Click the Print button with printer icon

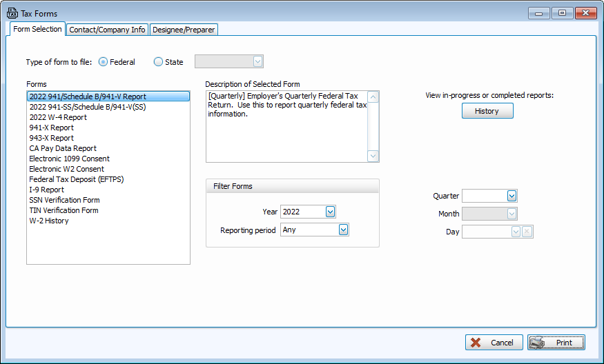tap(556, 343)
